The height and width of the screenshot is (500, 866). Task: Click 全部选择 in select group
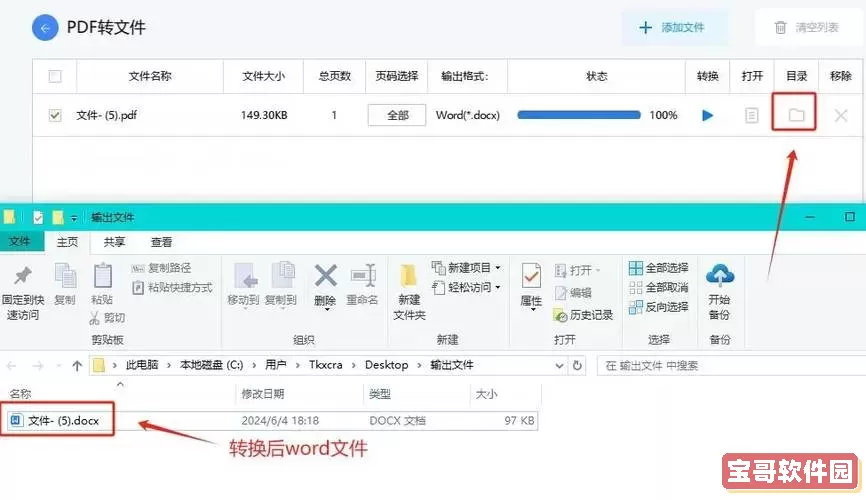pos(658,268)
